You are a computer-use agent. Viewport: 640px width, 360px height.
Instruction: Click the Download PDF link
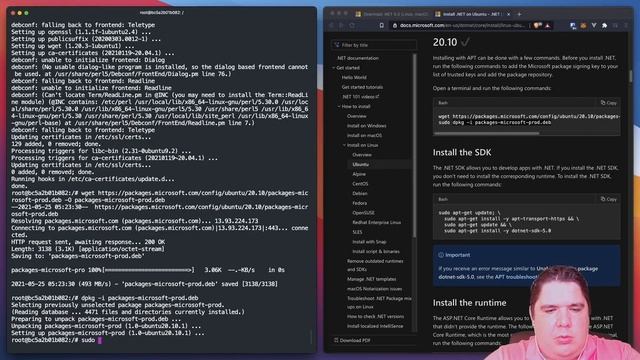(x=355, y=340)
